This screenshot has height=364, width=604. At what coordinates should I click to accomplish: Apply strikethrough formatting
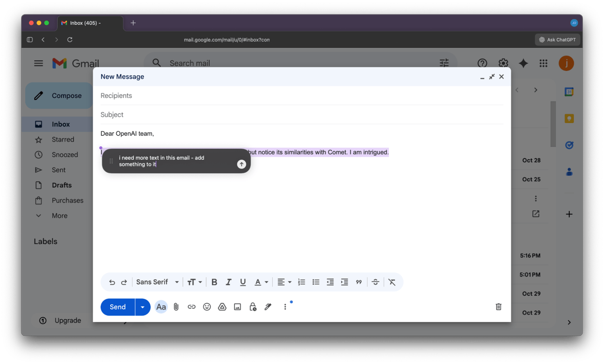pyautogui.click(x=375, y=282)
